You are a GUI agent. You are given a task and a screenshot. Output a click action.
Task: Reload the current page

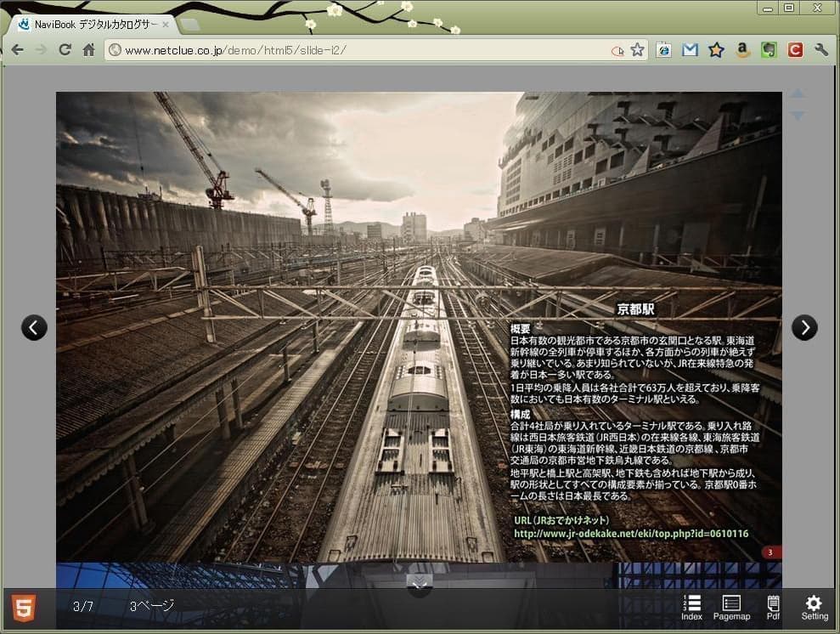pyautogui.click(x=65, y=50)
